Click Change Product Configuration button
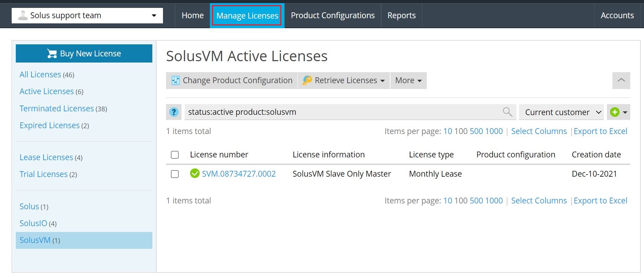 click(232, 80)
